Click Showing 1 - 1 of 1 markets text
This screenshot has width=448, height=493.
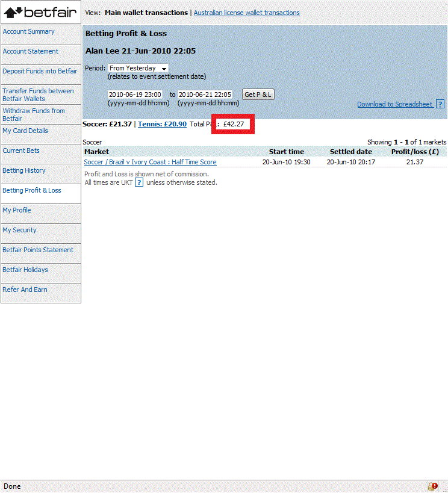(x=406, y=142)
